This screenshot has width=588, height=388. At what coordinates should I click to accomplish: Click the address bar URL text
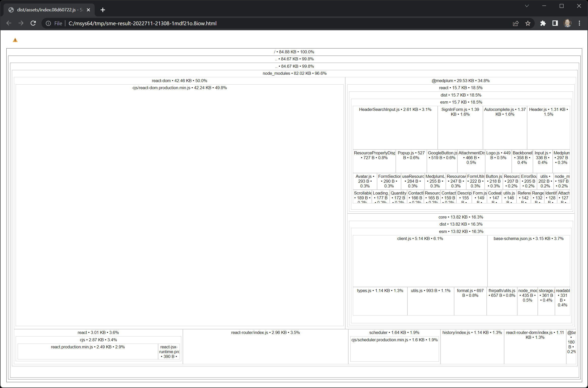point(142,23)
